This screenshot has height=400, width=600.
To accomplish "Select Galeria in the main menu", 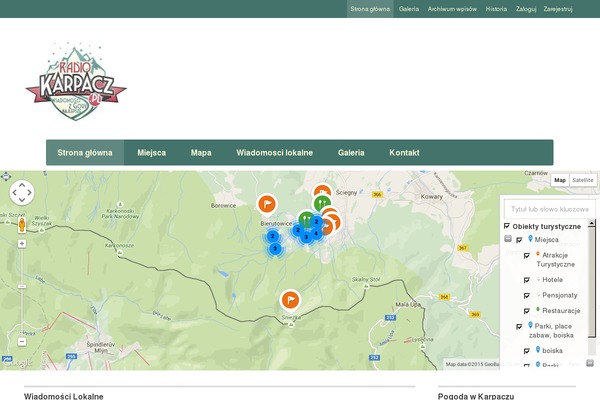I will [x=351, y=153].
